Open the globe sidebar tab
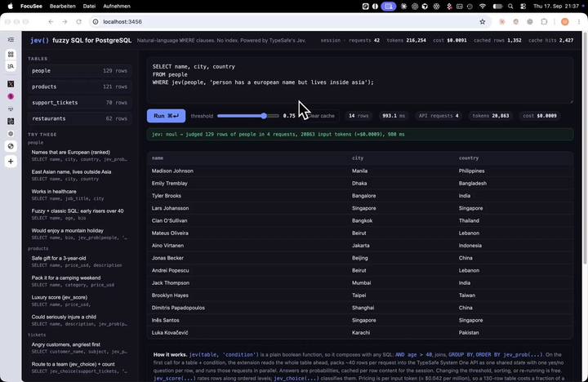Viewport: 588px width, 382px height. click(11, 146)
